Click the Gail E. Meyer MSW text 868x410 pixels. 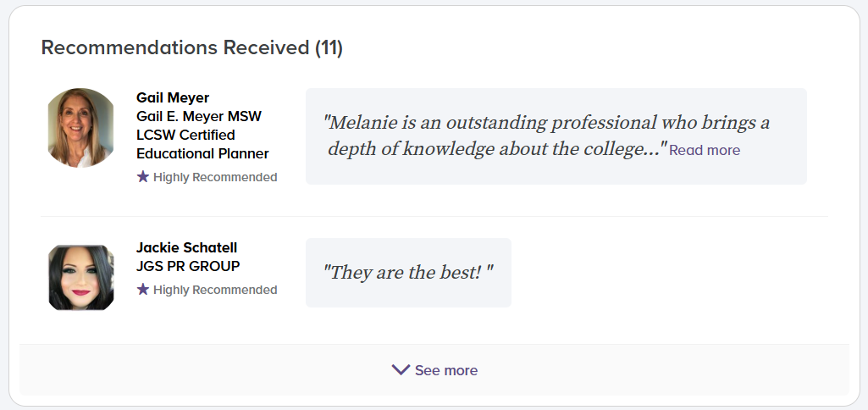click(x=199, y=116)
